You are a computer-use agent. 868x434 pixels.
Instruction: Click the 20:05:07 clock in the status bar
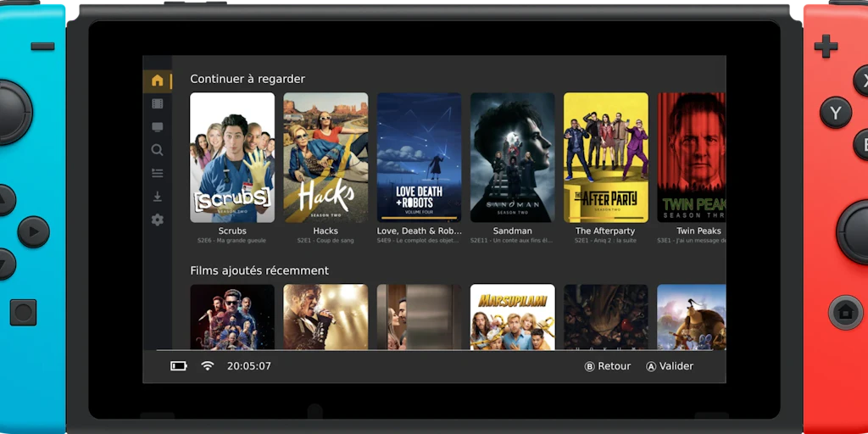pos(249,366)
